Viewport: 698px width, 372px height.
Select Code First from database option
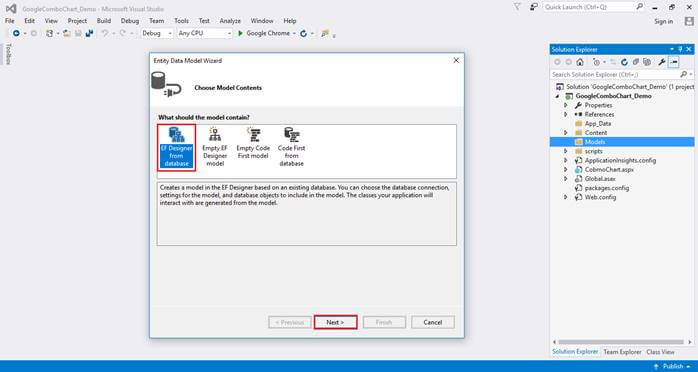pyautogui.click(x=292, y=147)
